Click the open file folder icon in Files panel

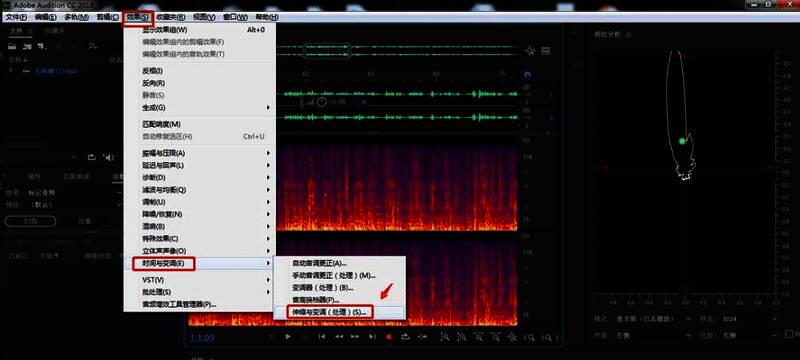12,46
